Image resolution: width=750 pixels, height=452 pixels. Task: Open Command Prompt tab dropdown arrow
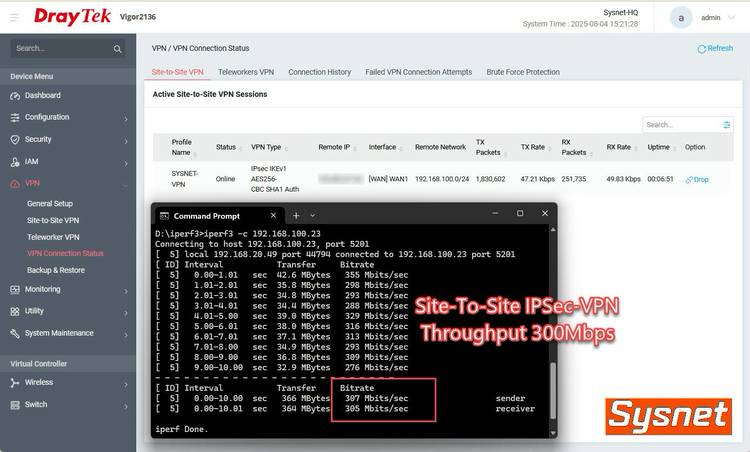(x=313, y=215)
